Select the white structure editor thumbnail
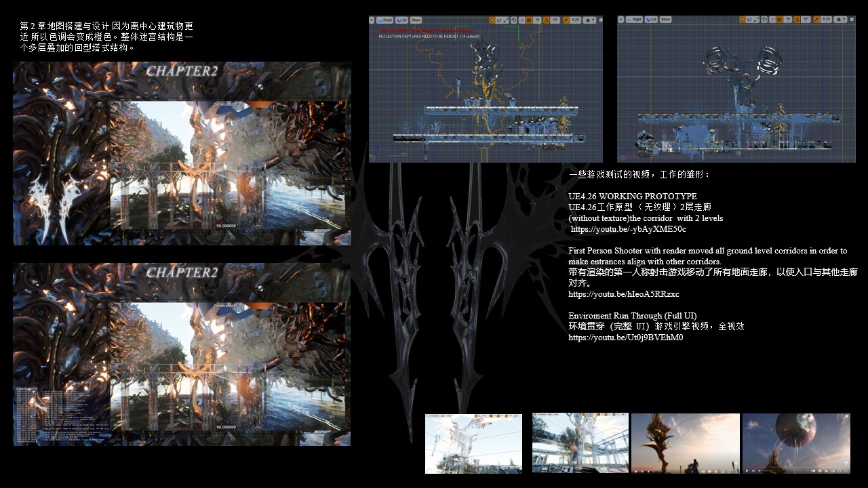This screenshot has height=488, width=868. coord(473,443)
